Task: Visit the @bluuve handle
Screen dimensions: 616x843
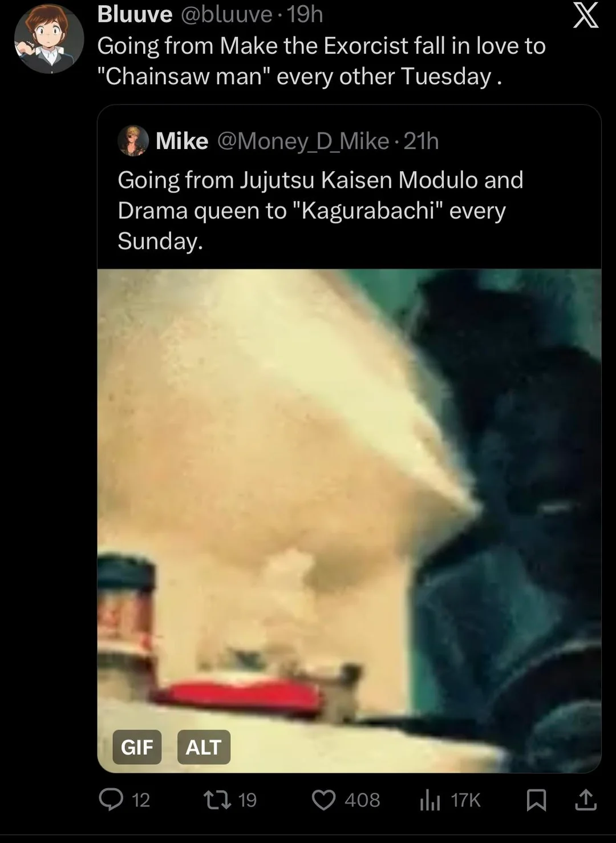Action: [226, 14]
